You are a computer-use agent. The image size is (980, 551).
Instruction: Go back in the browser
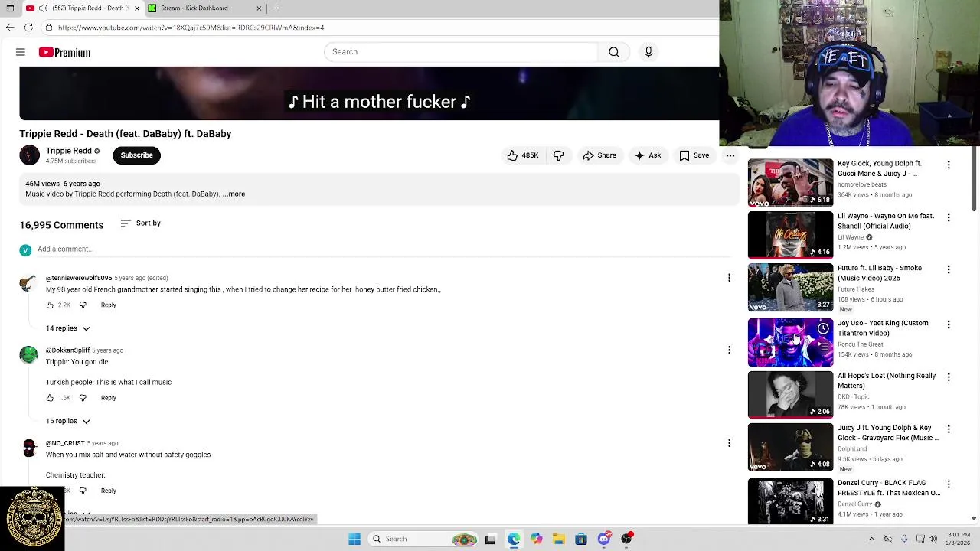click(9, 28)
